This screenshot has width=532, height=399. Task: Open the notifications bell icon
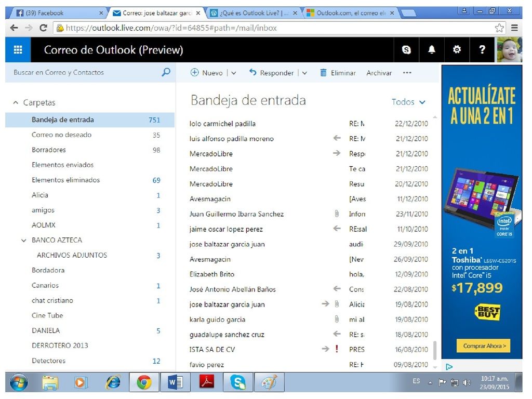(432, 50)
